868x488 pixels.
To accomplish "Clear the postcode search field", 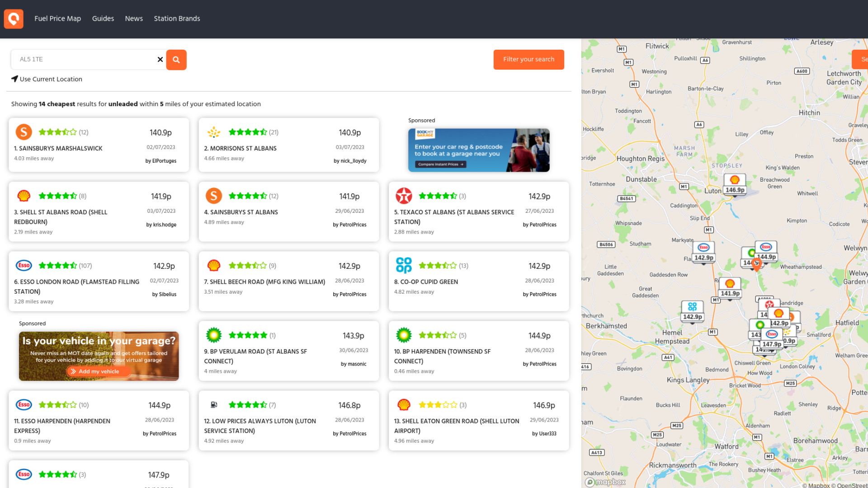I will click(x=160, y=59).
